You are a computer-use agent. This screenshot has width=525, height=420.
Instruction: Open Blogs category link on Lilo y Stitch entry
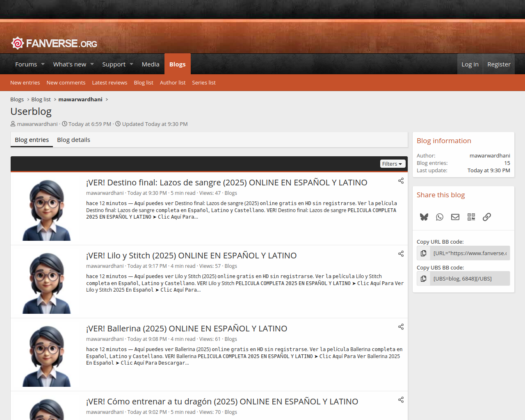pyautogui.click(x=231, y=266)
